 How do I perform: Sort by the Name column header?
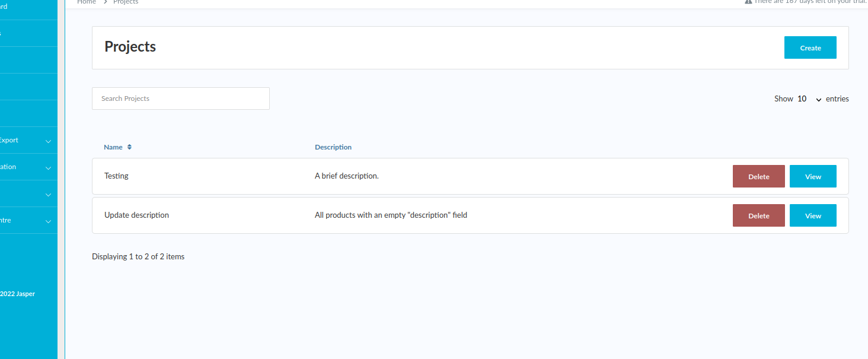[x=113, y=147]
